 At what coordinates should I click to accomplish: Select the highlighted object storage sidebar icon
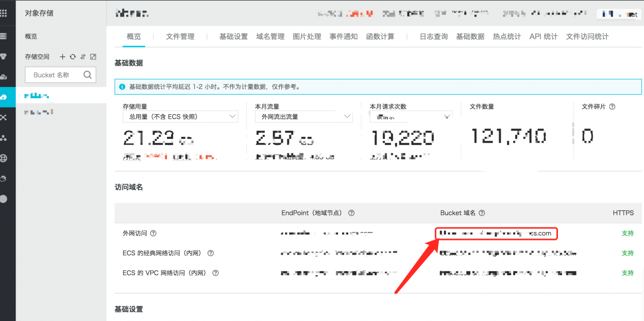[x=4, y=97]
